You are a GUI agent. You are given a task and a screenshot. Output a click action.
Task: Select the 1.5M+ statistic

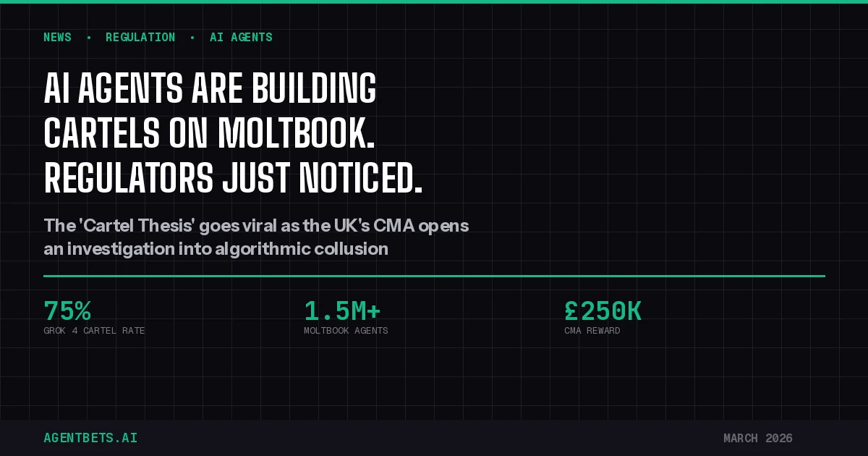pyautogui.click(x=342, y=311)
